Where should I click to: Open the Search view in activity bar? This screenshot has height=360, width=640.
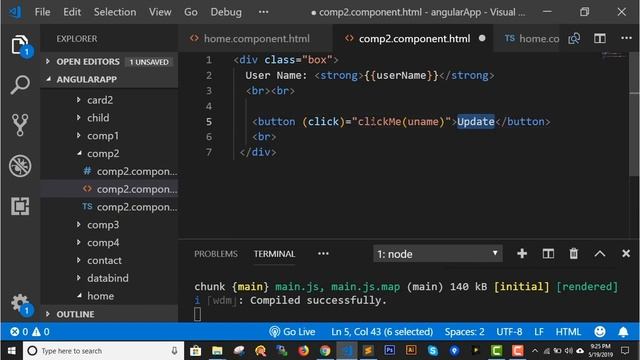click(x=20, y=85)
